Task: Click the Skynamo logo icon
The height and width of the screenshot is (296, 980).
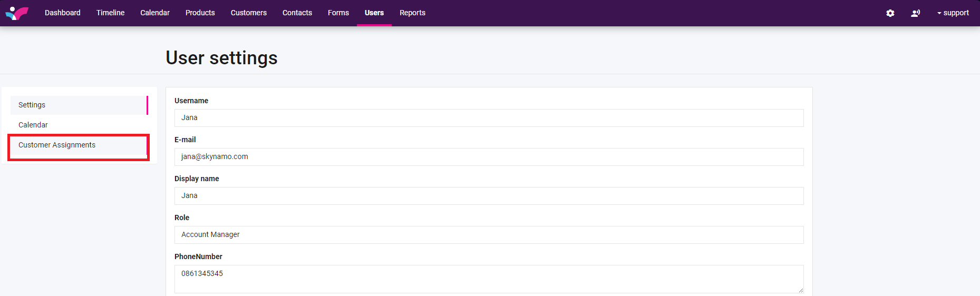Action: tap(17, 13)
